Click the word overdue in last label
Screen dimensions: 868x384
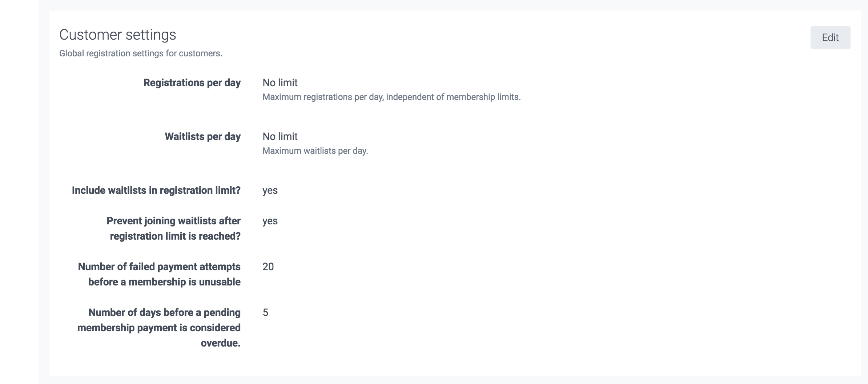pos(220,343)
